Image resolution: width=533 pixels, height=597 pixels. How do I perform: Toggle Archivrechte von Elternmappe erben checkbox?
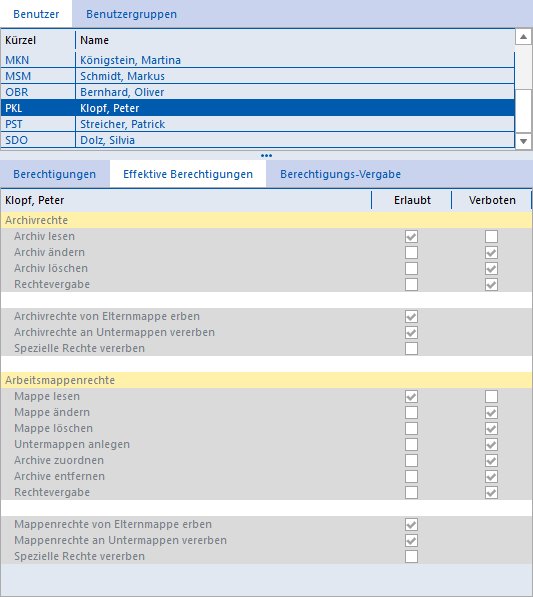point(411,316)
